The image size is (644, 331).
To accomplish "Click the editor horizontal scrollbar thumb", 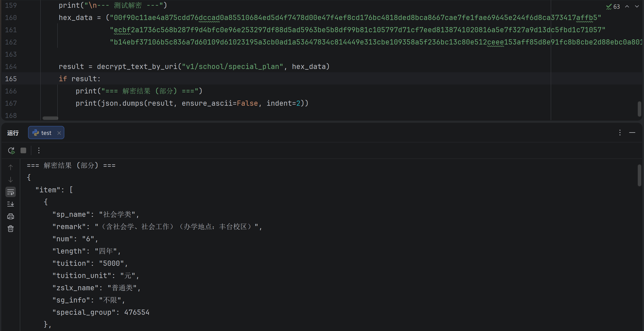I will (50, 118).
